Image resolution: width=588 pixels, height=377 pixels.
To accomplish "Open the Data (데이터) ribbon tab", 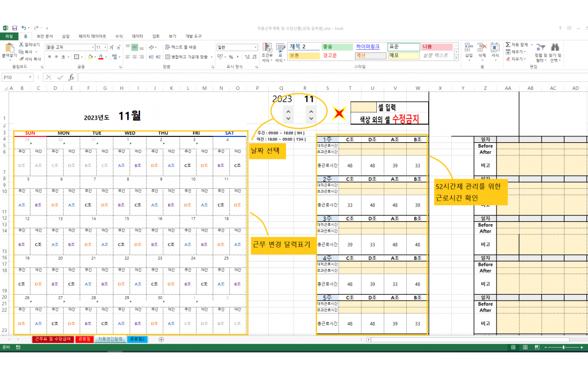I will tap(137, 36).
